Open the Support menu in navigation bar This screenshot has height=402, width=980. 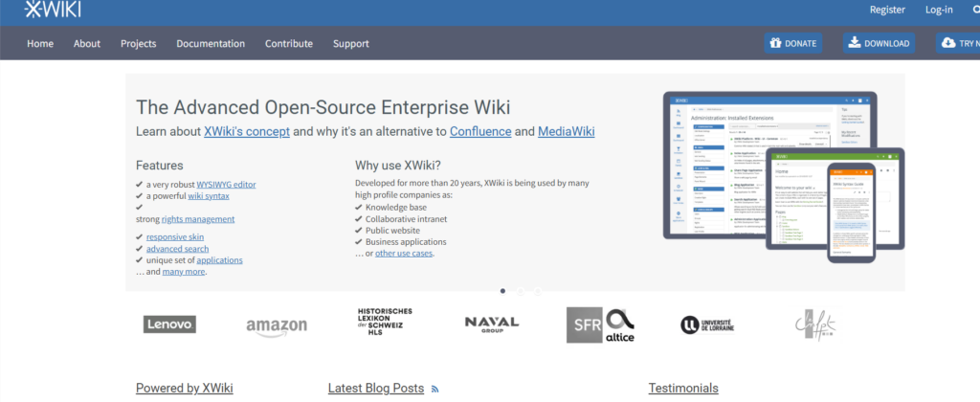[350, 43]
